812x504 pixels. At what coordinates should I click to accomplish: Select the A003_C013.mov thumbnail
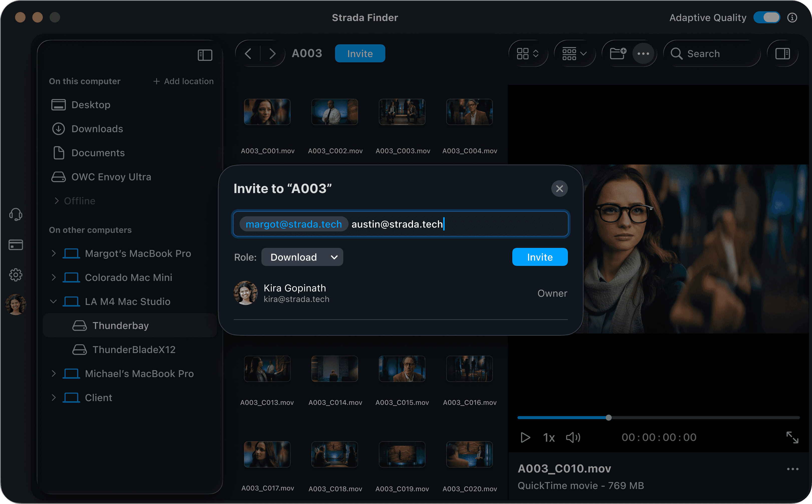coord(267,369)
